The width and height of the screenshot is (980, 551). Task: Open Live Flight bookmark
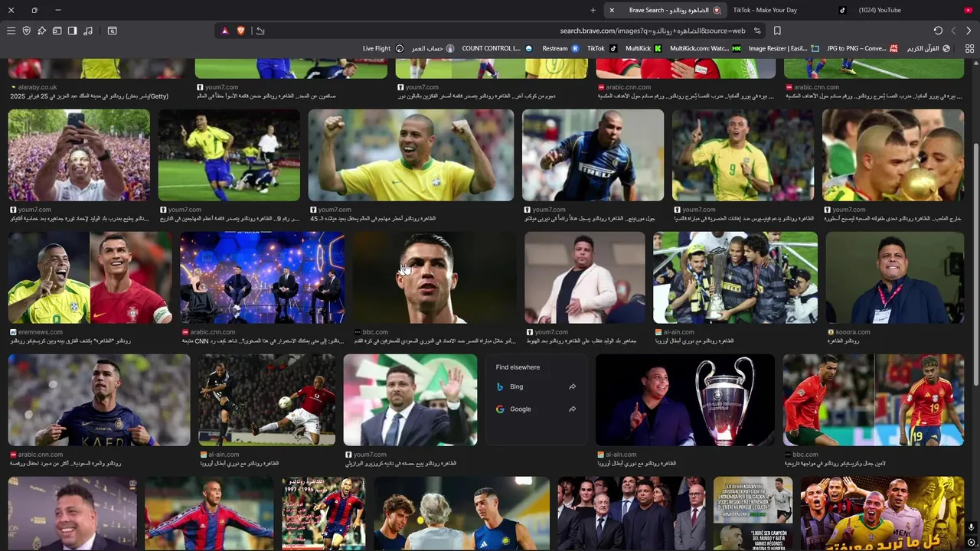pyautogui.click(x=383, y=48)
